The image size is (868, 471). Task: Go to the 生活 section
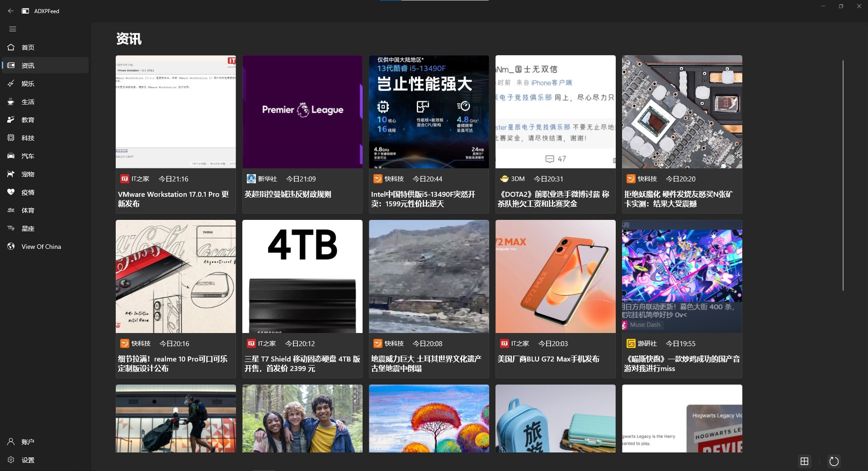(x=45, y=101)
